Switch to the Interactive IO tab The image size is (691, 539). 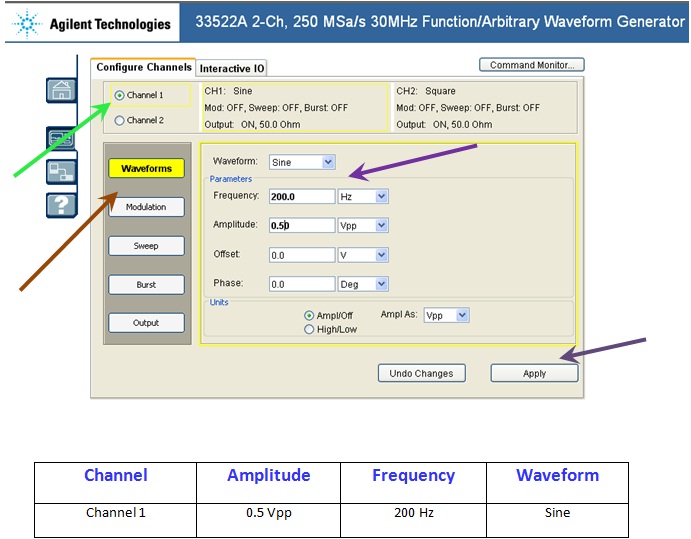click(232, 68)
